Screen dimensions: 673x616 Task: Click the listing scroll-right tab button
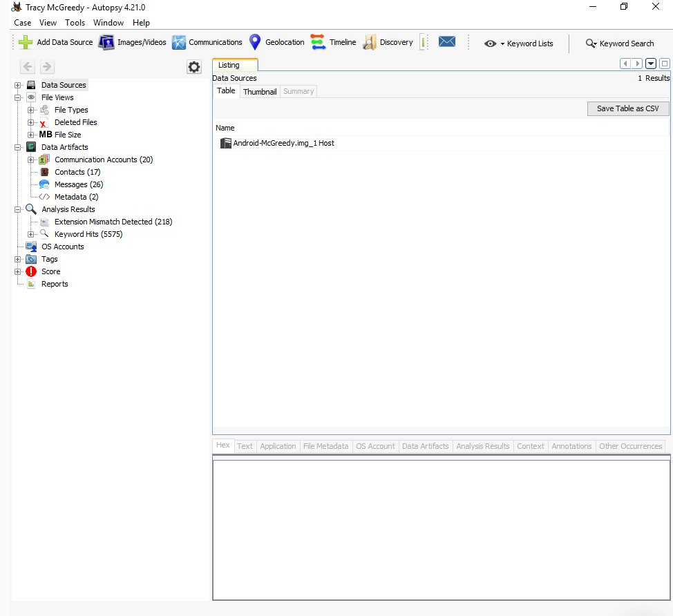(637, 64)
